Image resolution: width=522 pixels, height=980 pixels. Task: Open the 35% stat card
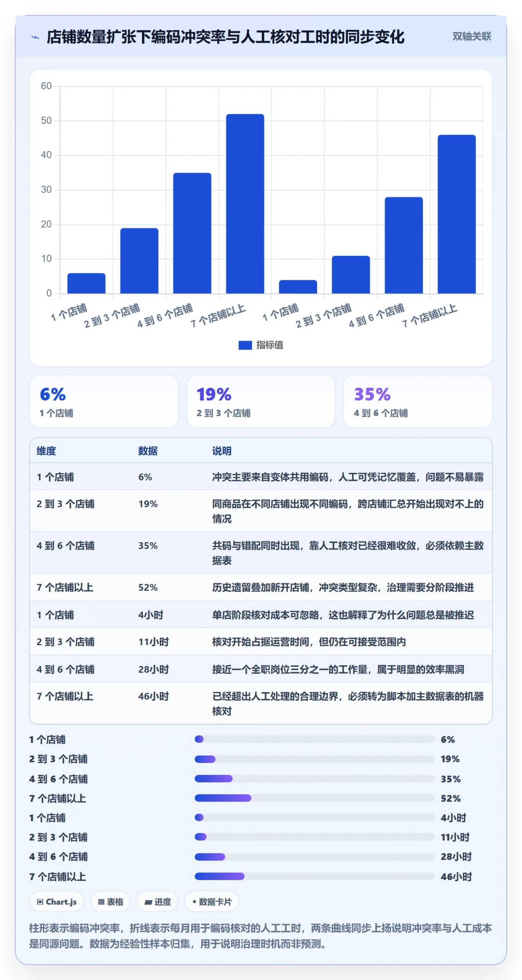[x=418, y=401]
